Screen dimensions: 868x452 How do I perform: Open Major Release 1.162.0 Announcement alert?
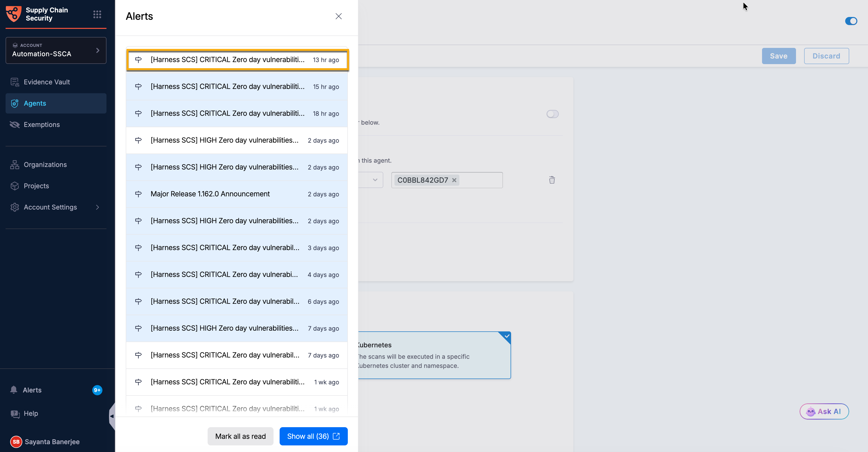point(237,194)
